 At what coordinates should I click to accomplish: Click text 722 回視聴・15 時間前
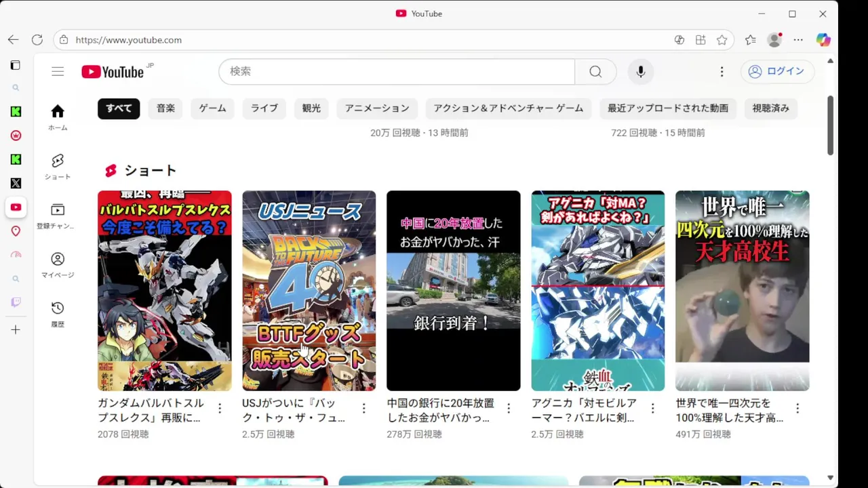click(x=658, y=133)
